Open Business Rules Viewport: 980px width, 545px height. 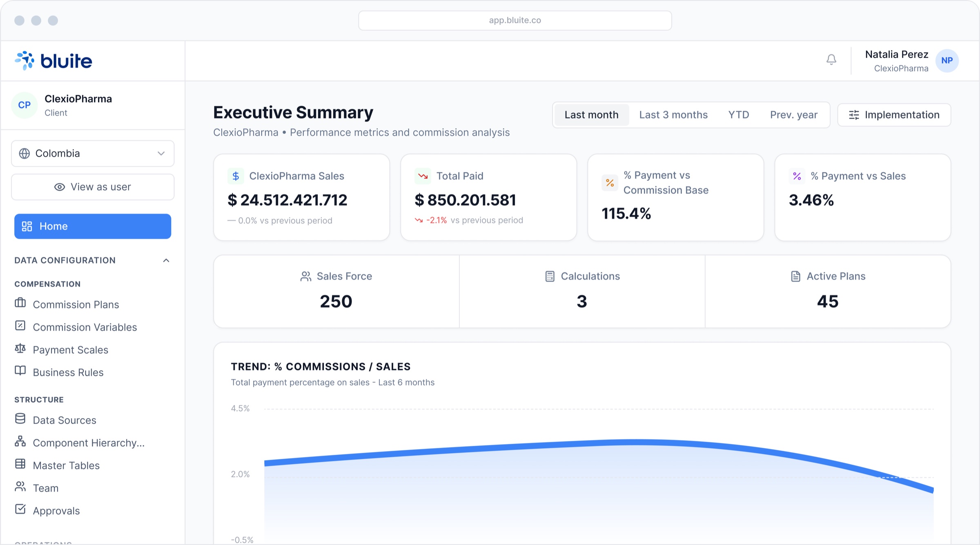point(68,372)
